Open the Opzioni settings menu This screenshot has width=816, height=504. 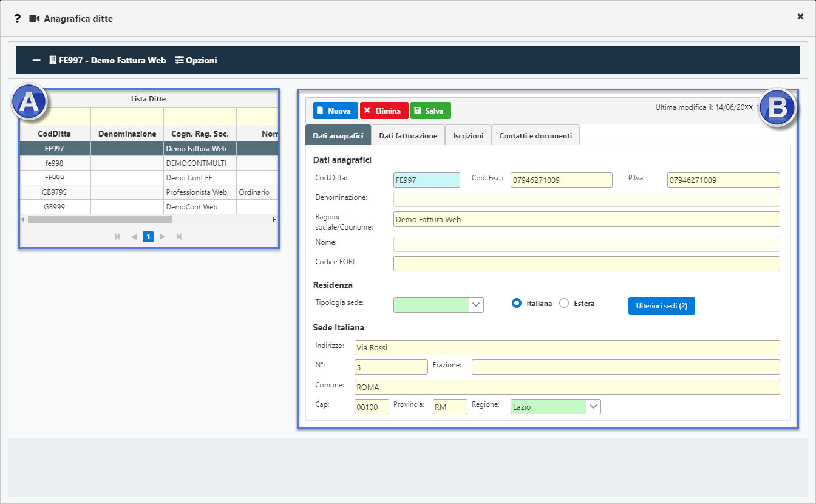(x=195, y=60)
